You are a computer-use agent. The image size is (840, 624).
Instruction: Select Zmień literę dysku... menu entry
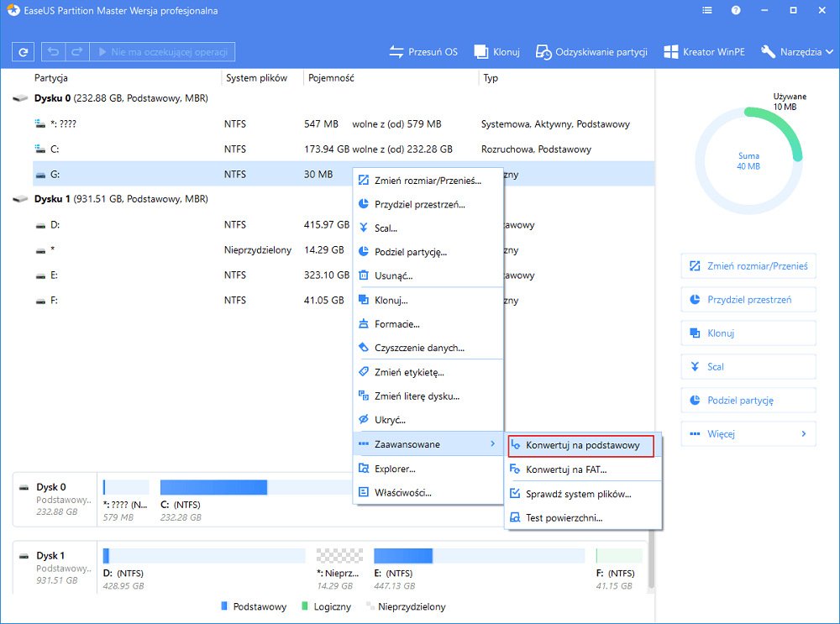point(428,396)
